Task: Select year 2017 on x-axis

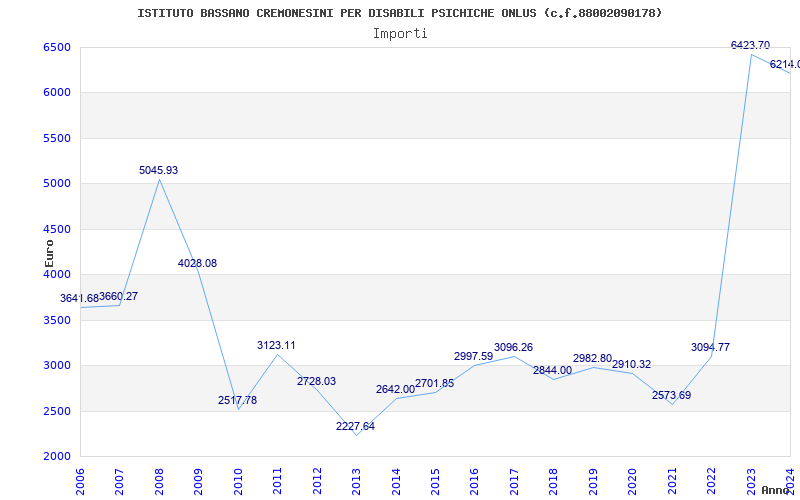Action: (514, 481)
